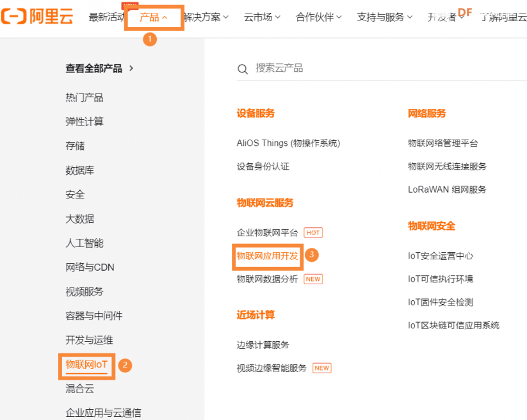Viewport: 527px width, 420px height.
Task: Open 了解阿里云 menu item
Action: 503,17
